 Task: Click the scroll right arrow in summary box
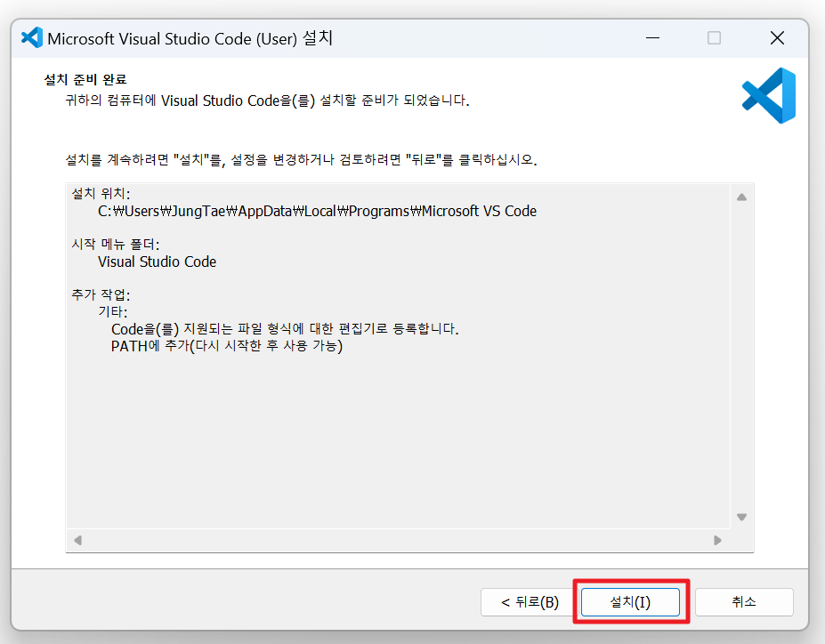pyautogui.click(x=717, y=541)
